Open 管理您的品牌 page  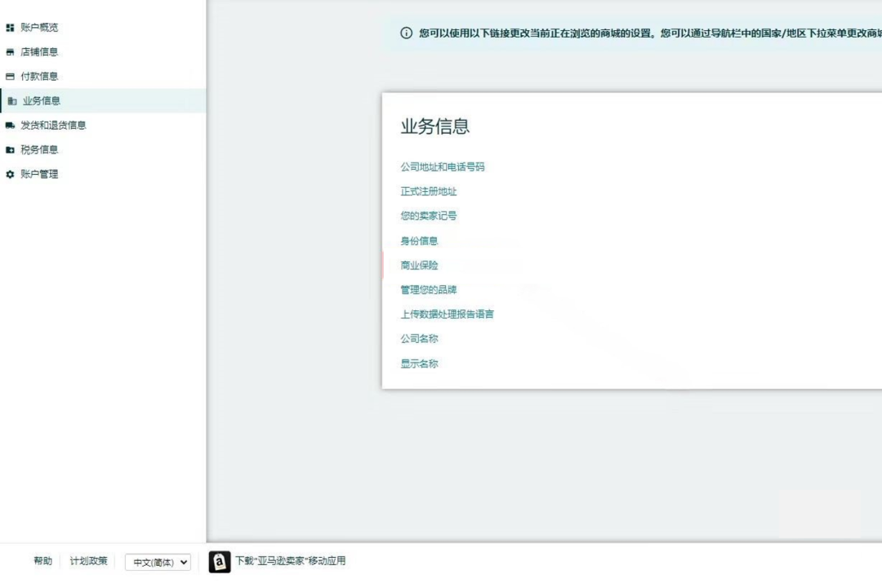click(x=428, y=289)
